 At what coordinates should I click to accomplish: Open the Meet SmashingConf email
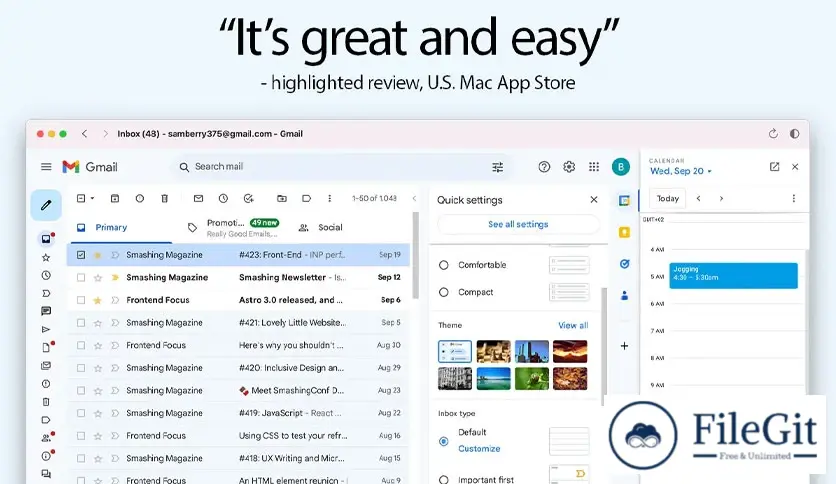[x=238, y=391]
